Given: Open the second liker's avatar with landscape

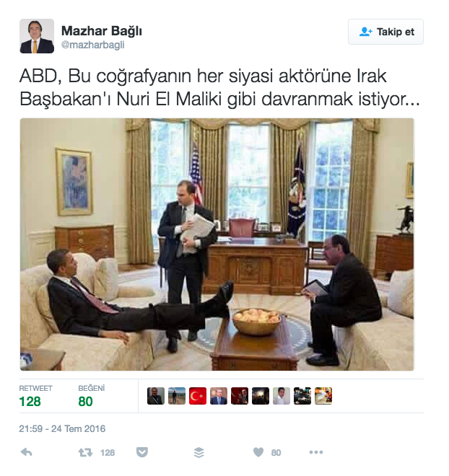Looking at the screenshot, I should [x=177, y=396].
